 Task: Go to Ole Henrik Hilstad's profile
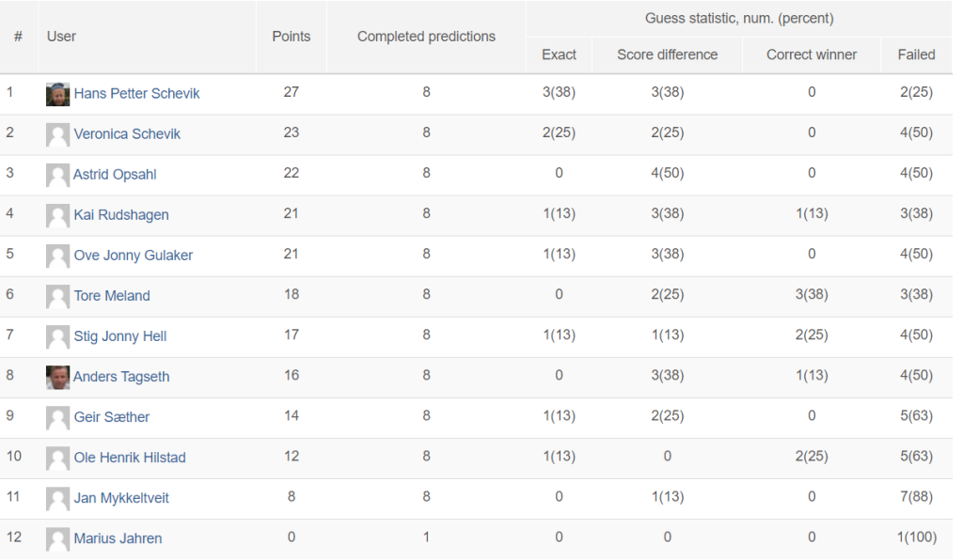tap(130, 459)
